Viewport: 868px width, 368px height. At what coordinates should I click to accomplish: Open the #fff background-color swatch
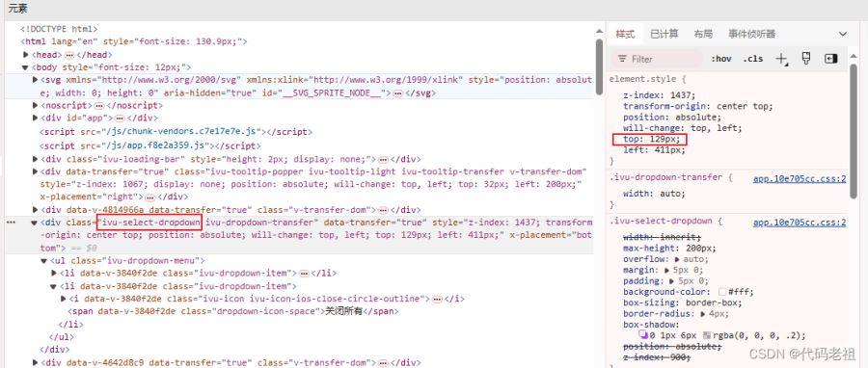[721, 292]
